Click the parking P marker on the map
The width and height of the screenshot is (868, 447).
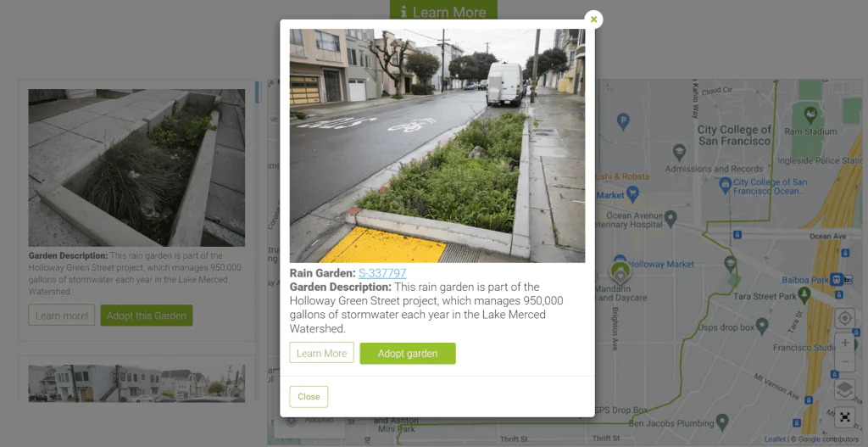pyautogui.click(x=623, y=120)
